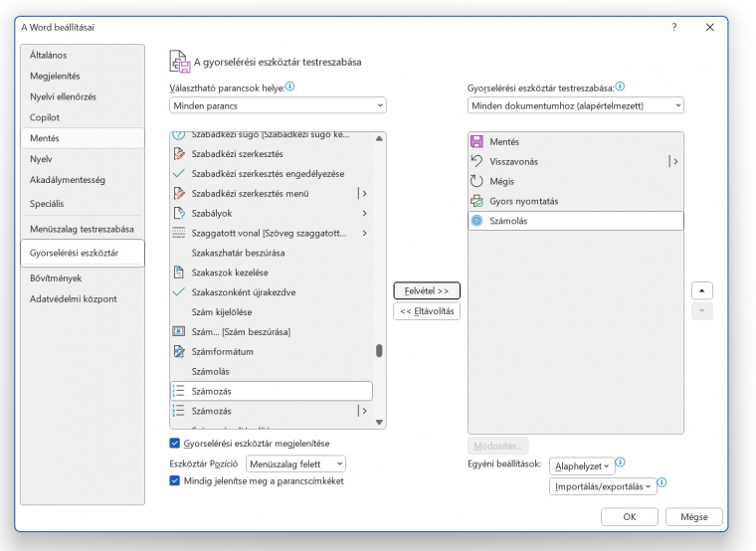Click the Gyors nyomtatás printer icon
Screen dimensions: 756x551
pyautogui.click(x=476, y=201)
